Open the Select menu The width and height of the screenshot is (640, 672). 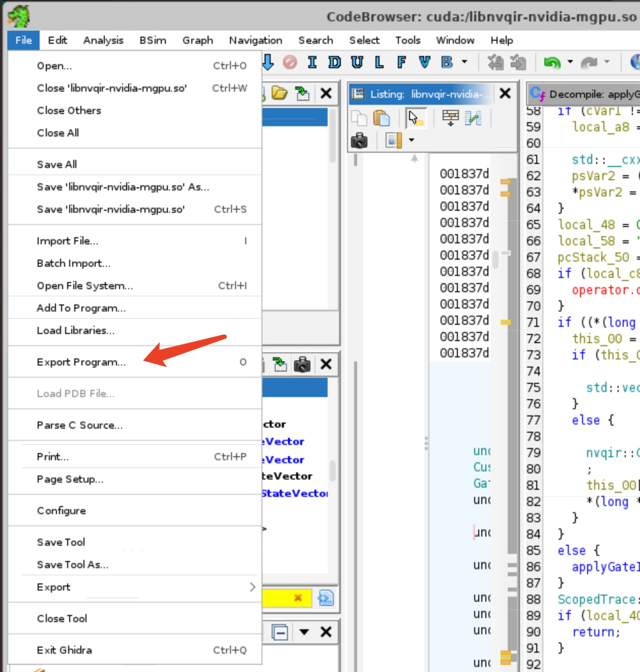click(364, 40)
